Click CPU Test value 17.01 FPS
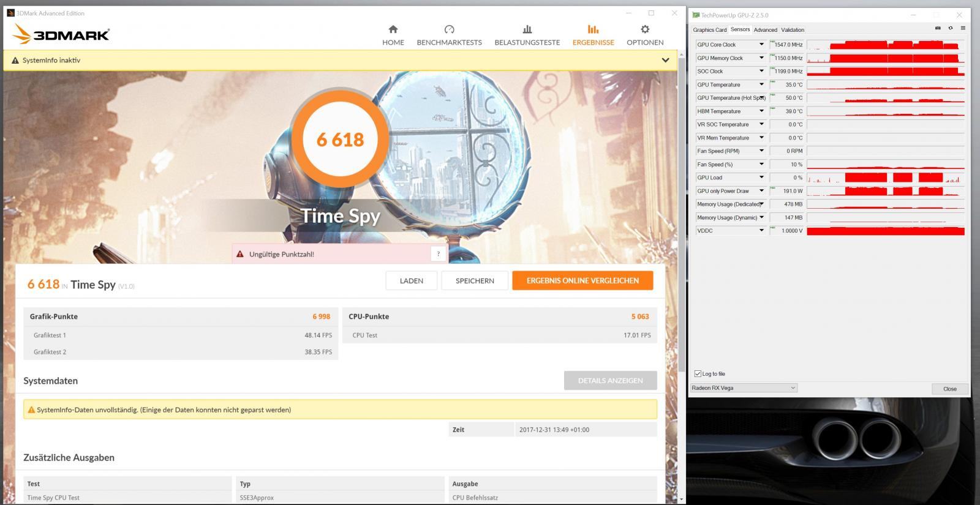The width and height of the screenshot is (980, 505). pos(637,335)
